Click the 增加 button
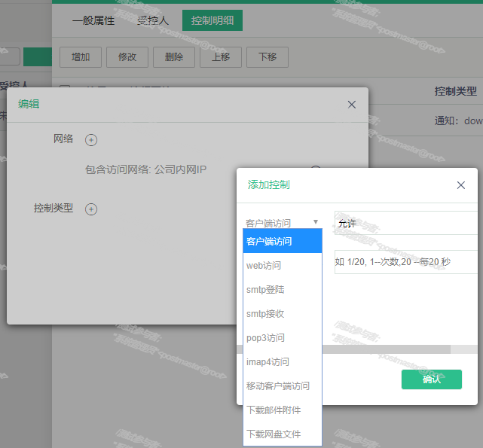Screen dimensions: 483x448 pos(81,56)
